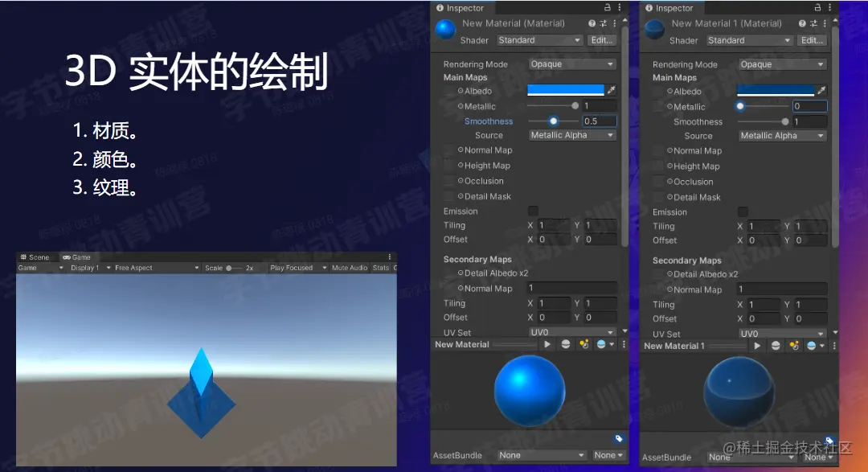Click the Detail Mask texture slot in New Material
Viewport: 868px width, 472px height.
click(449, 197)
